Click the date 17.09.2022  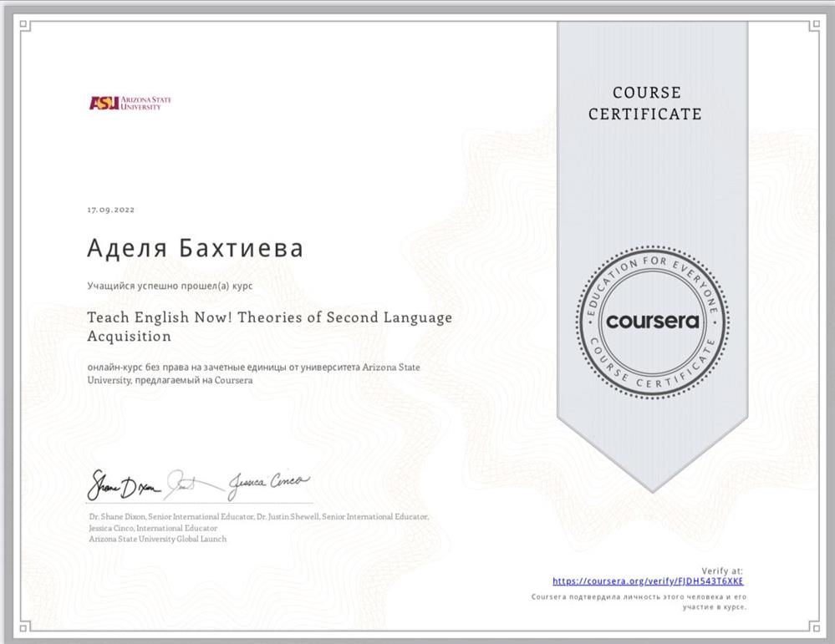(x=110, y=210)
